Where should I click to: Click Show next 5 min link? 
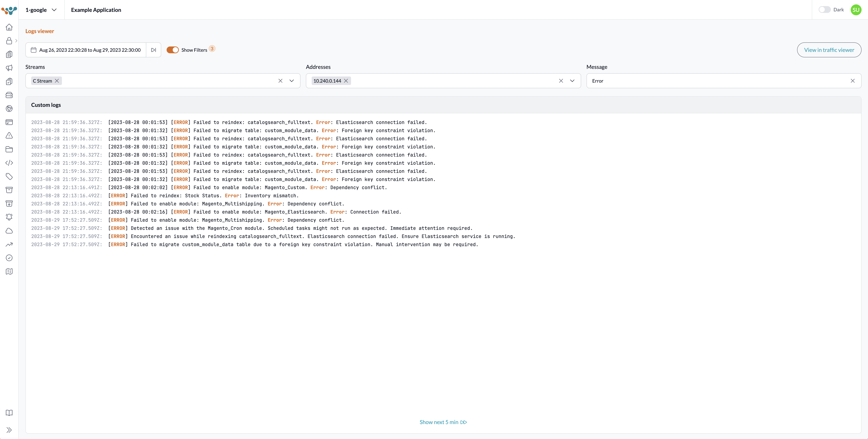pos(443,422)
